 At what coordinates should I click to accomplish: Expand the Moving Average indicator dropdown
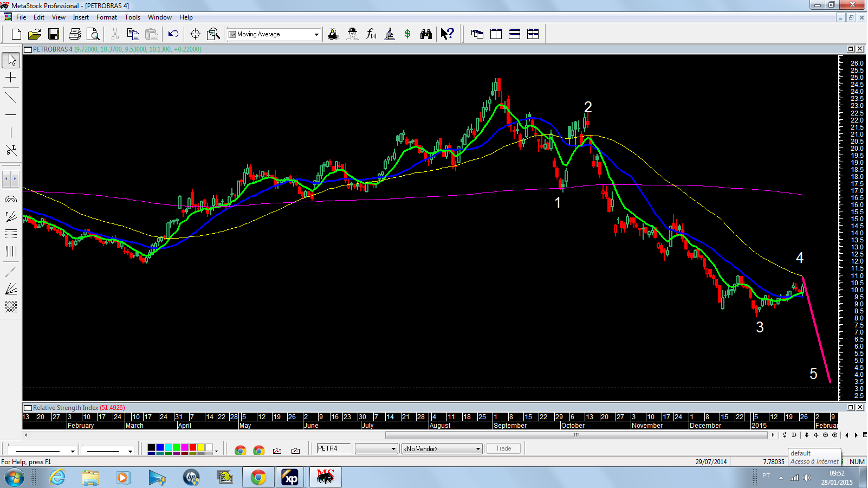(x=316, y=34)
